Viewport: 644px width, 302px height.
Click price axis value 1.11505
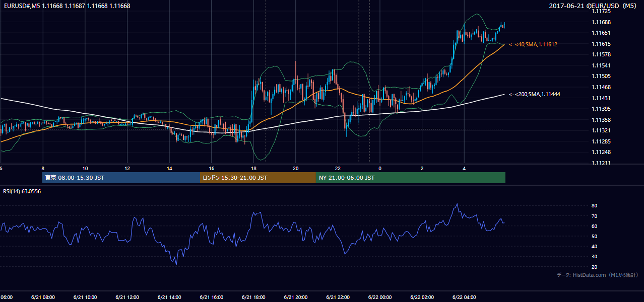click(x=601, y=76)
